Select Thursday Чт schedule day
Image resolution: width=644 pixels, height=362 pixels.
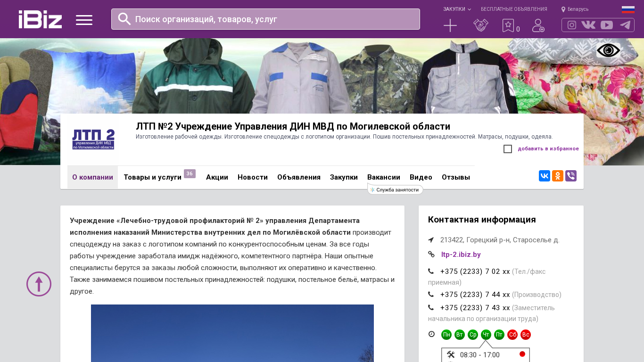coord(486,335)
